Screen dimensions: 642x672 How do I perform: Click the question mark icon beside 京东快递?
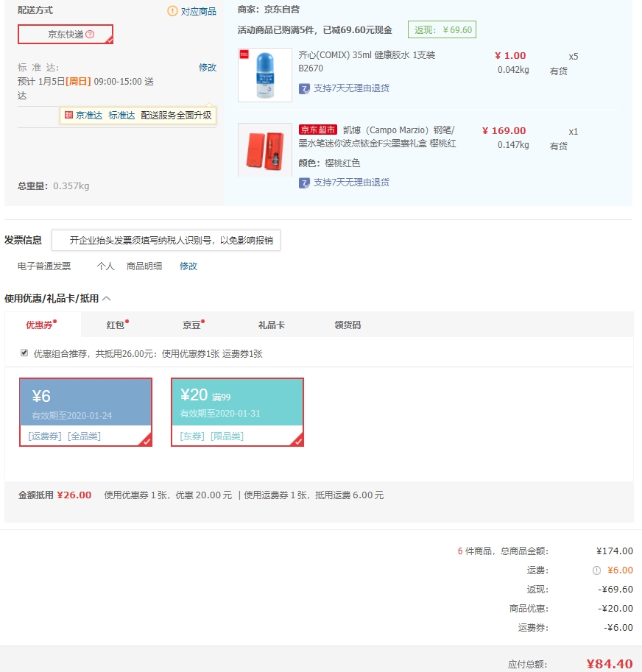click(x=90, y=35)
